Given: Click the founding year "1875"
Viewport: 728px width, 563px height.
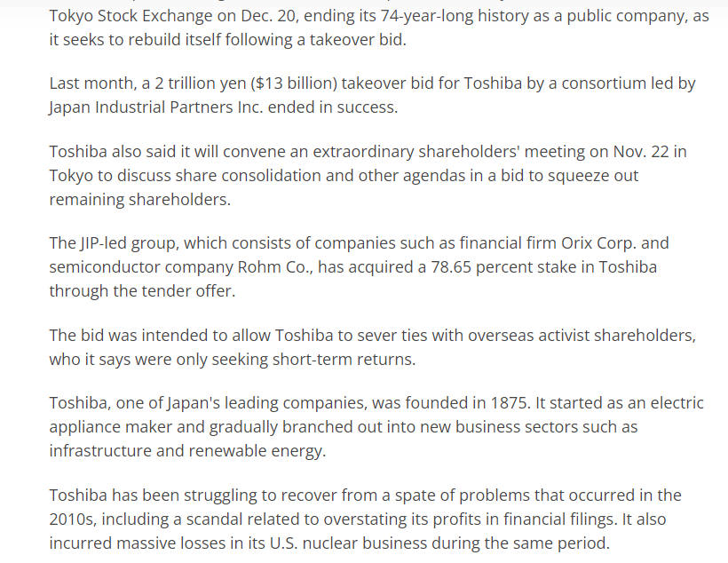Looking at the screenshot, I should click(504, 403).
